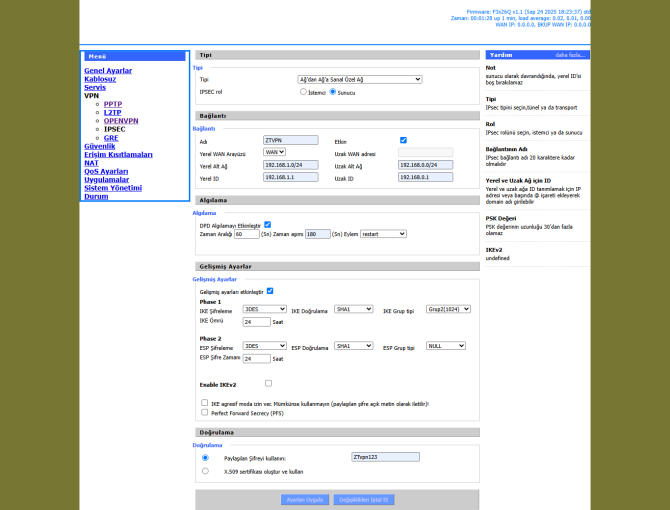Enable the IKEv2 checkbox
Image resolution: width=670 pixels, height=510 pixels.
268,383
